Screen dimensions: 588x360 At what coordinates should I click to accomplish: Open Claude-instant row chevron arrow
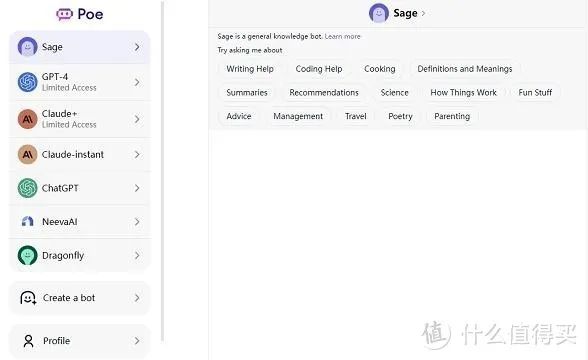point(137,154)
